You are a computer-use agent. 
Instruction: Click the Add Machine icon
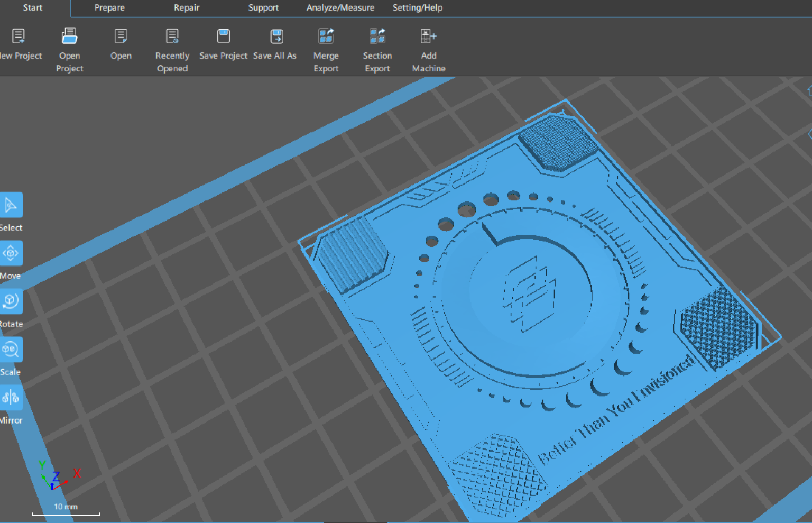point(428,36)
